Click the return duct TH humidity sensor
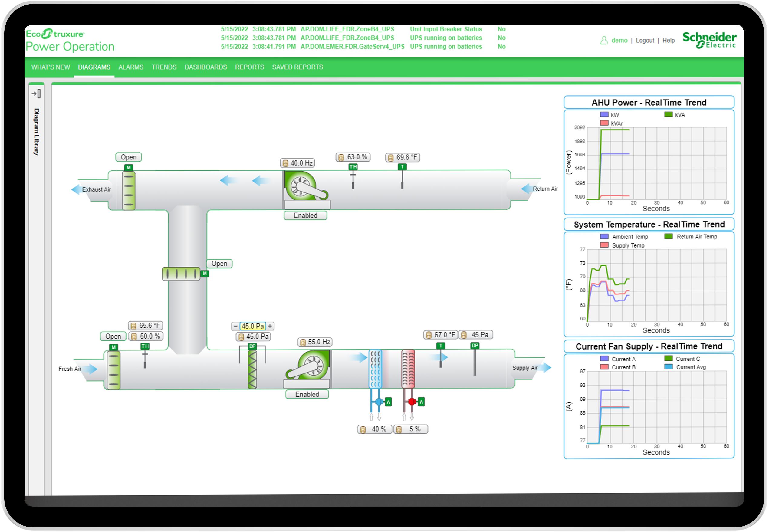 pyautogui.click(x=353, y=176)
